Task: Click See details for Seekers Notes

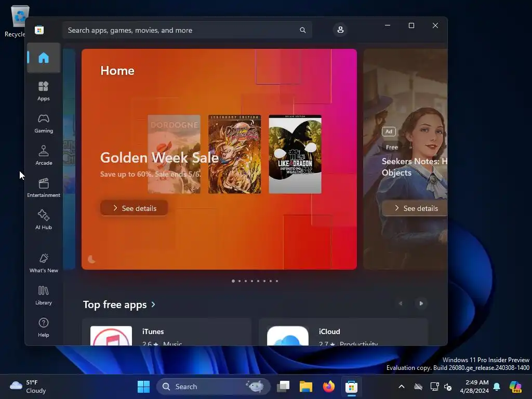Action: pos(415,208)
